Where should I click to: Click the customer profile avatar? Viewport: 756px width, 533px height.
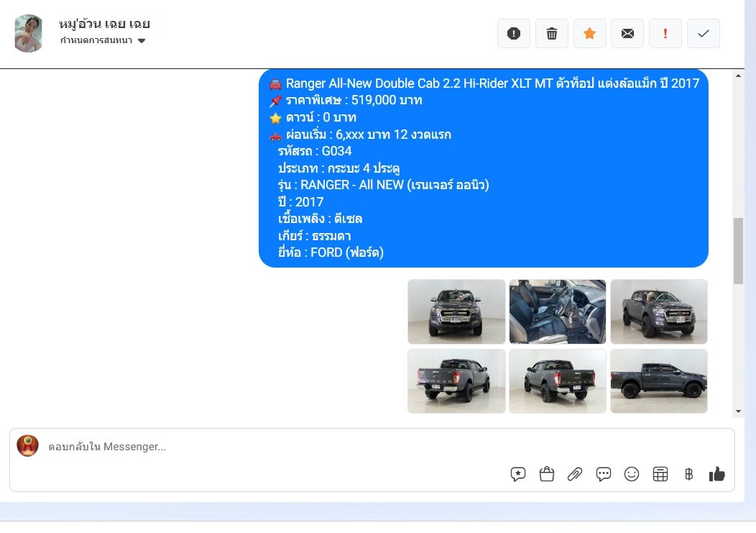(29, 33)
